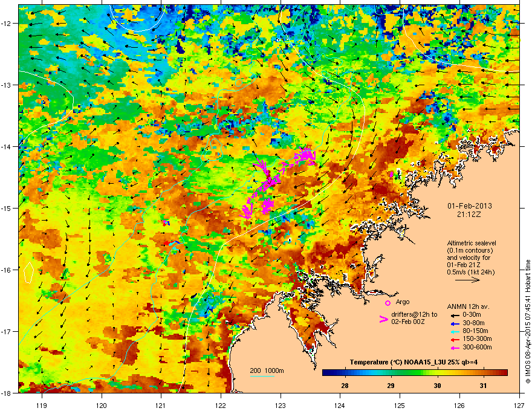Click the date label 01-Feb-2013
Image resolution: width=532 pixels, height=411 pixels.
point(470,206)
